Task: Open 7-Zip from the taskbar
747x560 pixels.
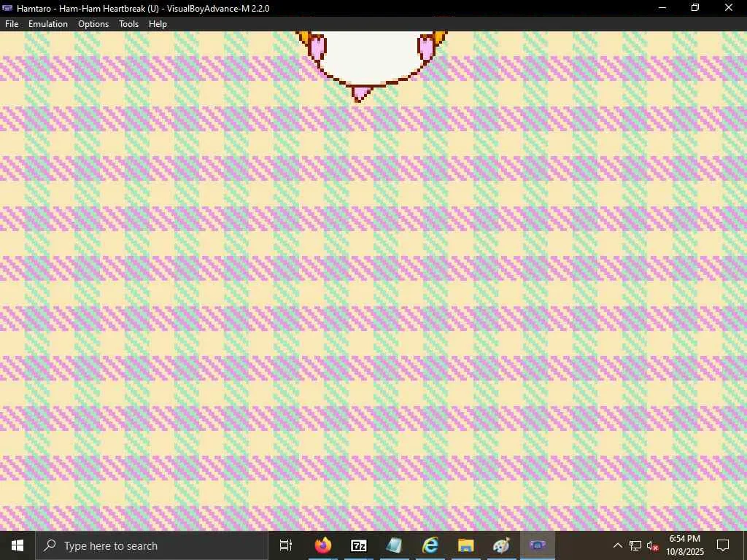Action: (359, 545)
